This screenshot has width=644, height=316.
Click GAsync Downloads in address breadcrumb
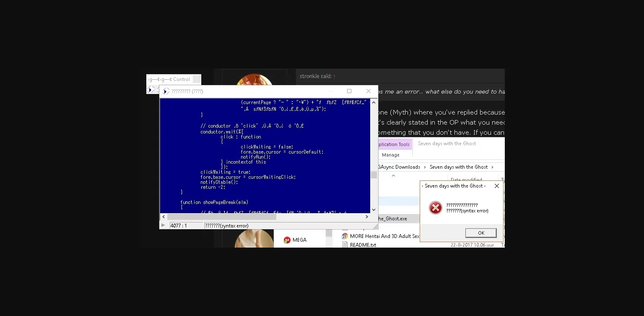[399, 167]
